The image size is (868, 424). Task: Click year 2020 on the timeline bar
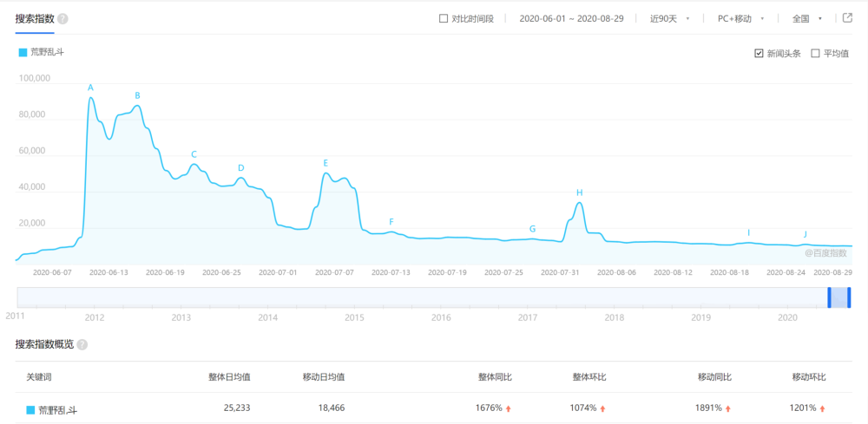(x=788, y=317)
